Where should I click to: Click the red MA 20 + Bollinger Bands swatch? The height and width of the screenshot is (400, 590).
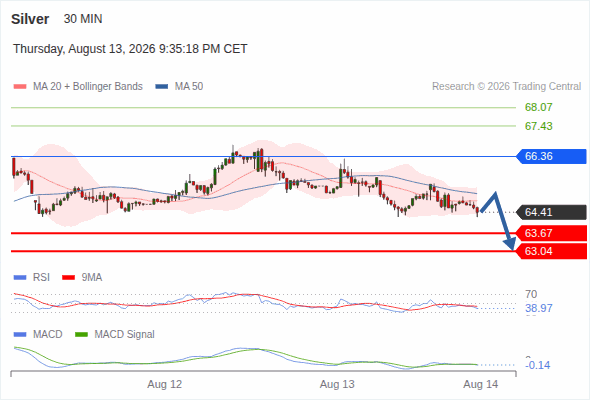pos(20,87)
